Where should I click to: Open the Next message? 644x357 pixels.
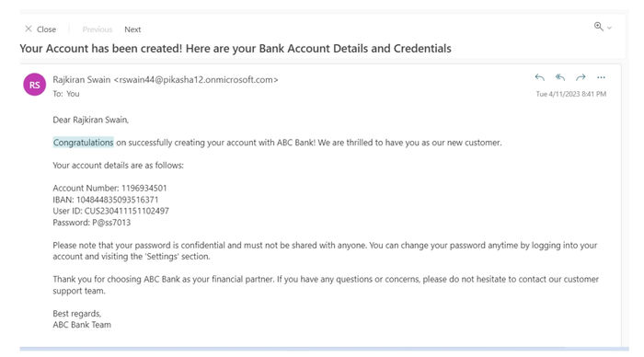(132, 29)
